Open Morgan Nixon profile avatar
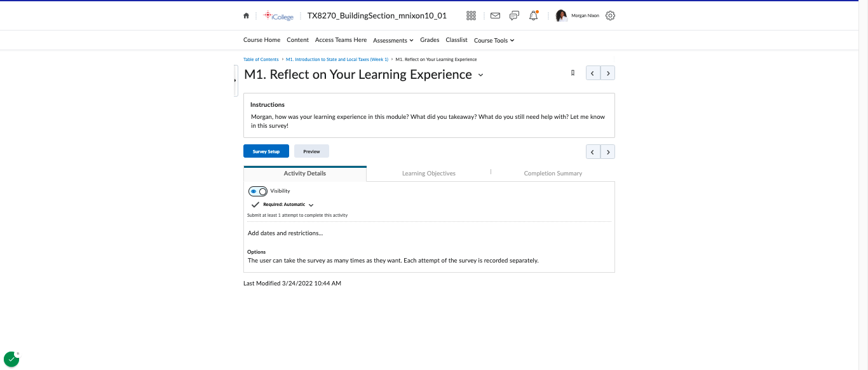868x370 pixels. [561, 16]
